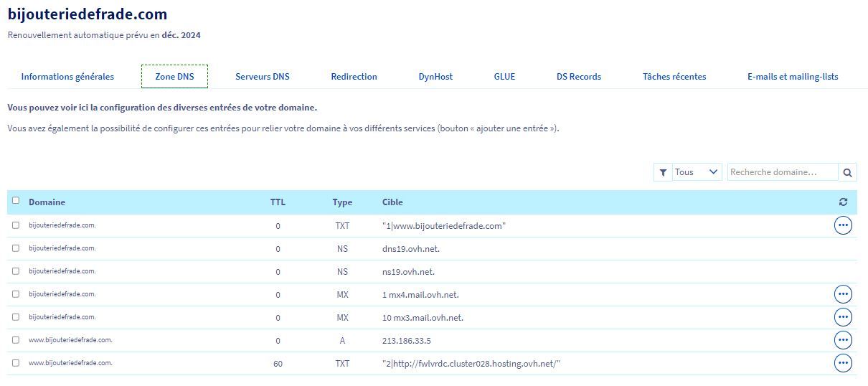Open the Redirection tab
The image size is (868, 386).
click(354, 77)
